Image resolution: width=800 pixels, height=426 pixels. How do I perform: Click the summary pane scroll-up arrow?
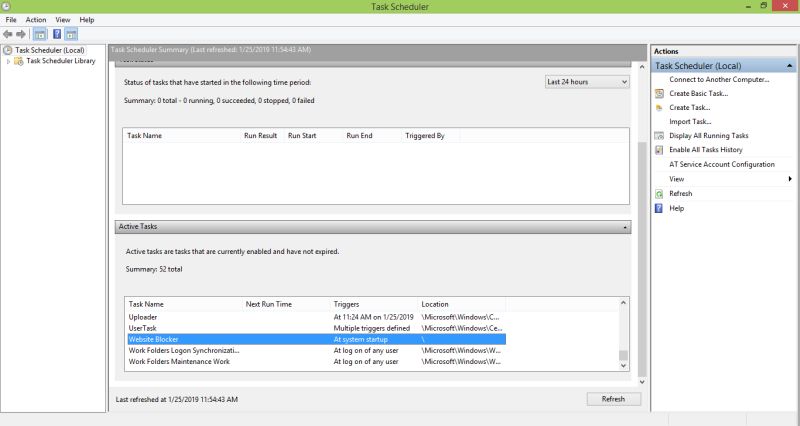click(x=642, y=67)
